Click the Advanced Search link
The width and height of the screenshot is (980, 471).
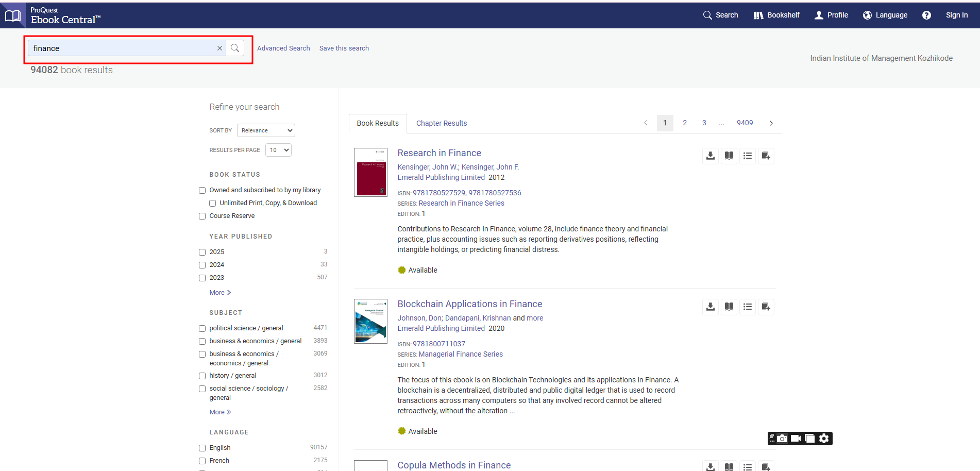(x=283, y=48)
